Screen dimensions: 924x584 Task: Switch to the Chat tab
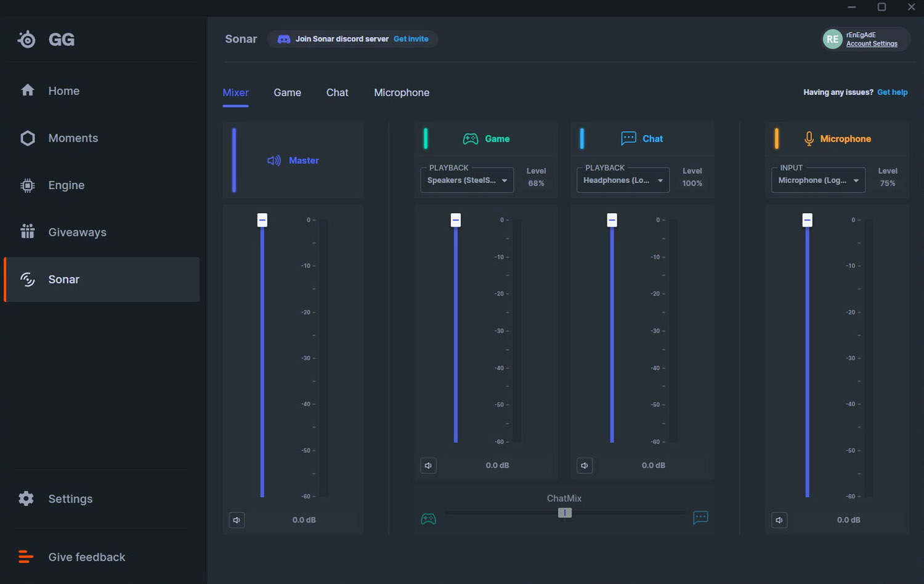tap(337, 92)
